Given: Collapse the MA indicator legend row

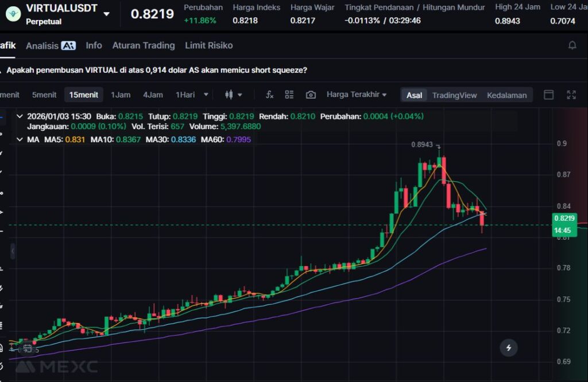Looking at the screenshot, I should pyautogui.click(x=20, y=139).
